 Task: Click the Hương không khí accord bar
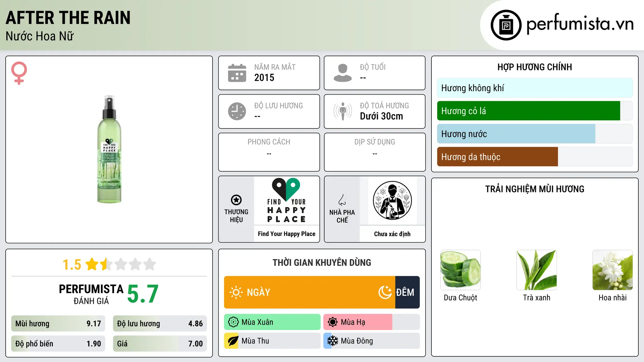(535, 88)
